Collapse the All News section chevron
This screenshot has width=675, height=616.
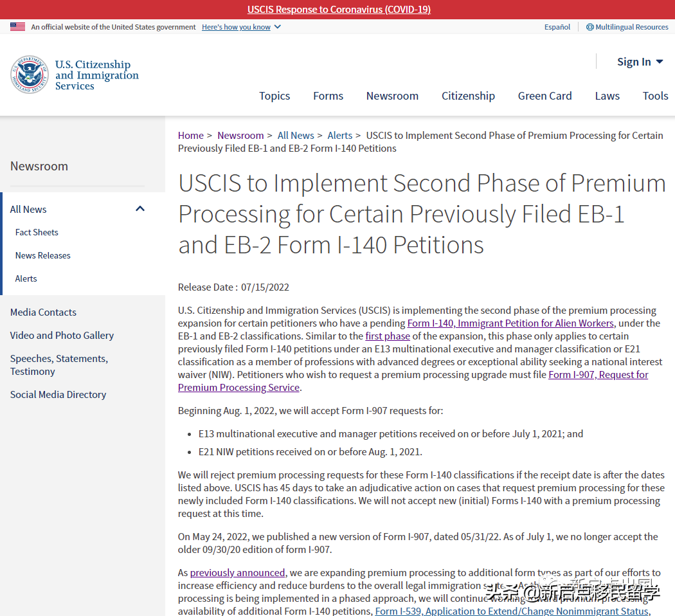click(x=140, y=209)
